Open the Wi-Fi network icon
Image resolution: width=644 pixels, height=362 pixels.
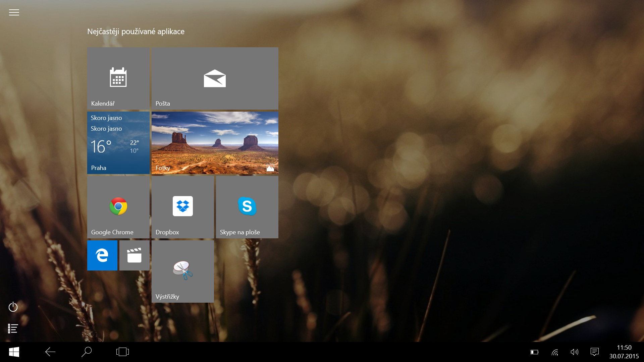tap(555, 352)
